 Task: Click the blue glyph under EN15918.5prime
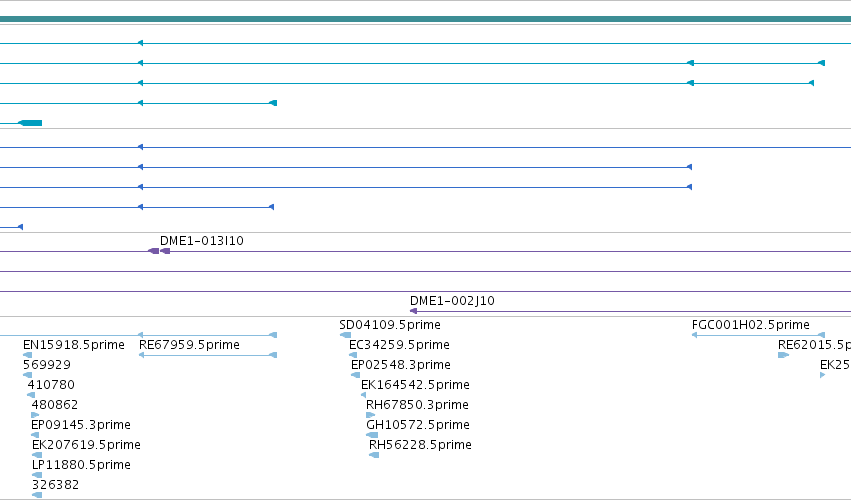coord(27,355)
